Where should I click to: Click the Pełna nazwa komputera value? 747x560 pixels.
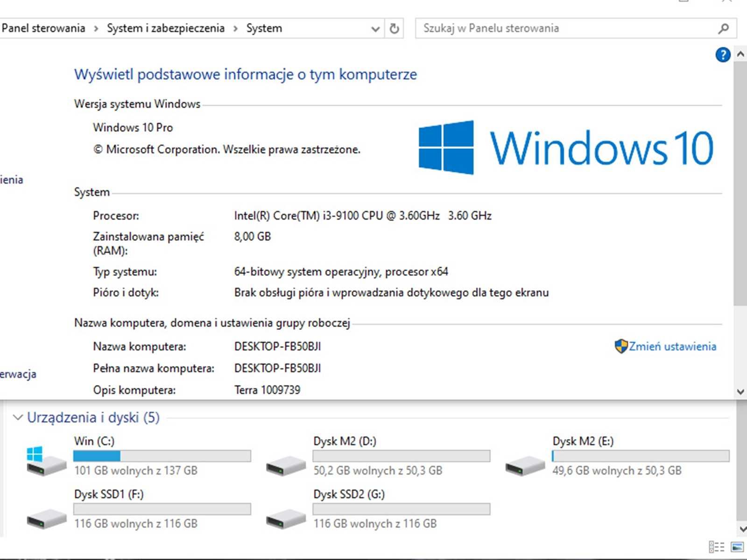coord(277,368)
